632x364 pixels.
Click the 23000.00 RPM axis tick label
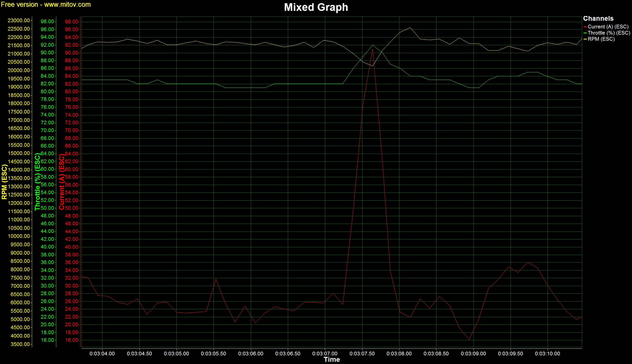click(x=19, y=20)
